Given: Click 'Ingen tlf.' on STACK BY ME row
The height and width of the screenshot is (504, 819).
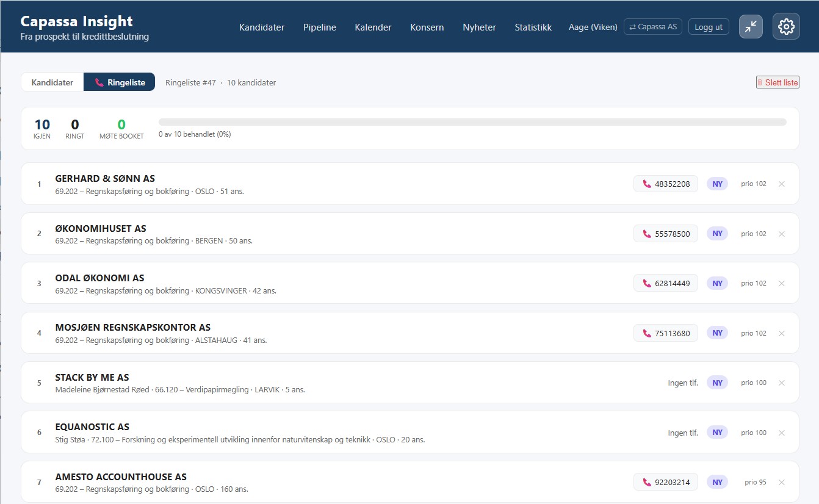Looking at the screenshot, I should [683, 383].
